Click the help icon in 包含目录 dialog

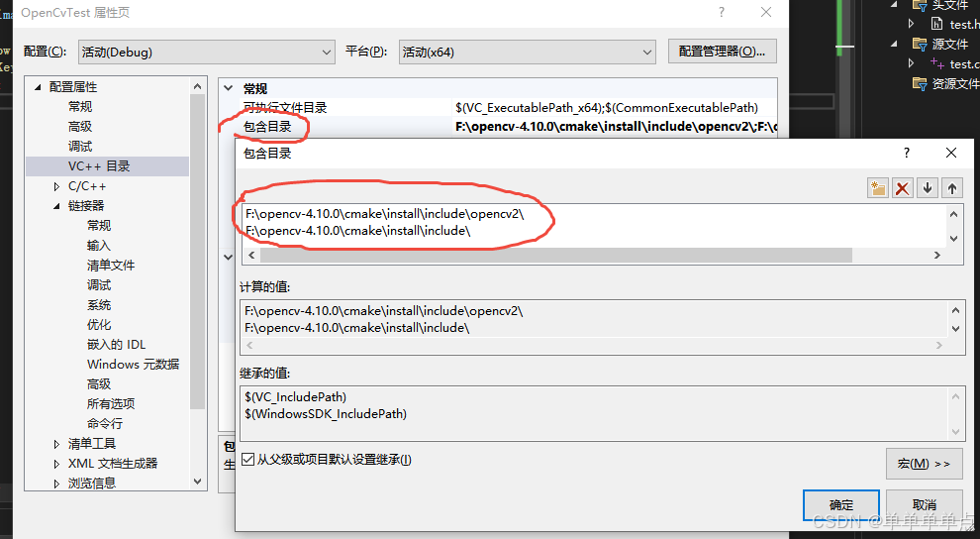pyautogui.click(x=906, y=153)
